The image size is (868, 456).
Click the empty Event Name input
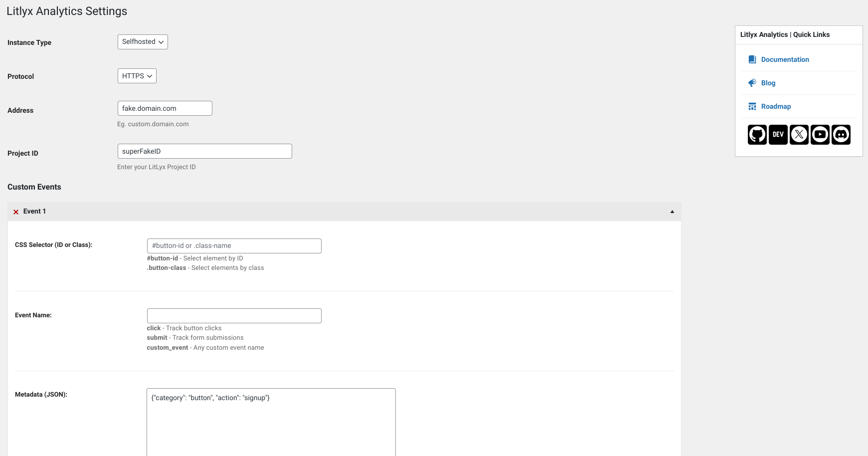234,316
